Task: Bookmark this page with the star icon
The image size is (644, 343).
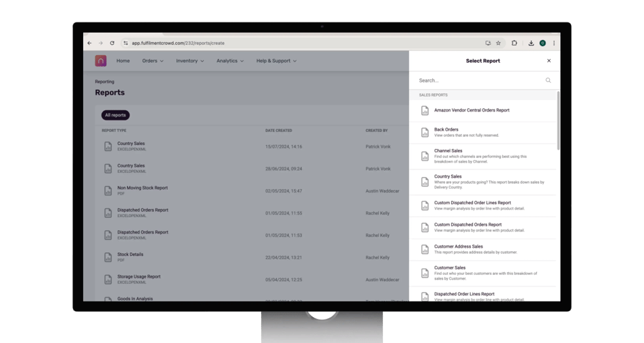Action: [x=498, y=43]
